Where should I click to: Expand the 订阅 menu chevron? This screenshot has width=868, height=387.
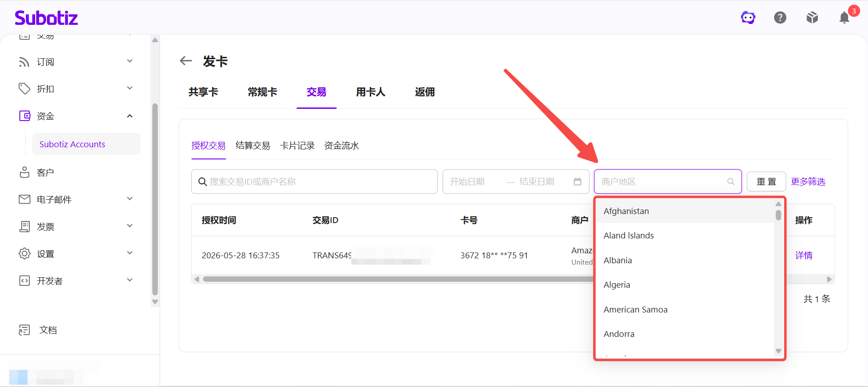point(130,61)
